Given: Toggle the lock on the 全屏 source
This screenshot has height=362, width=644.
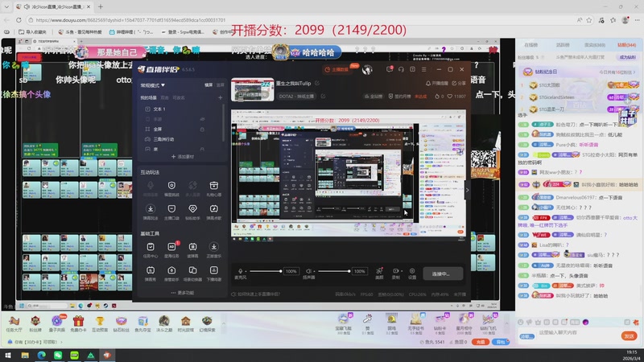Looking at the screenshot, I should [202, 130].
